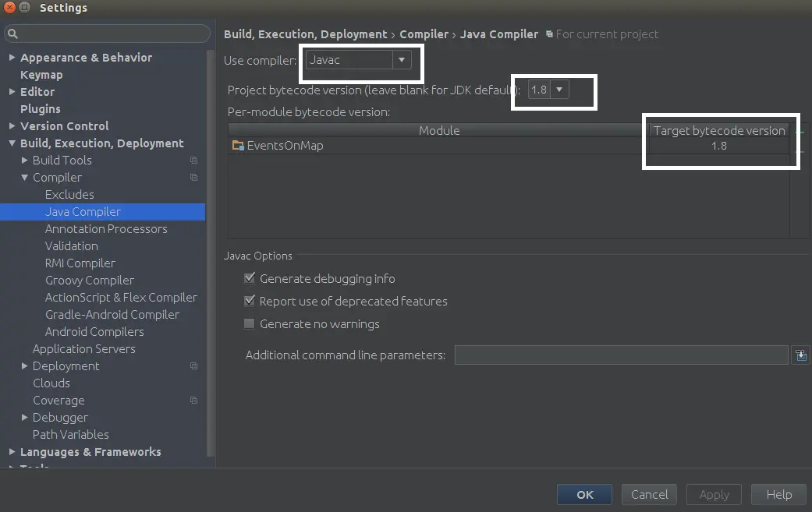Screen dimensions: 812x512
Task: Expand Languages & Frameworks section
Action: coord(12,451)
